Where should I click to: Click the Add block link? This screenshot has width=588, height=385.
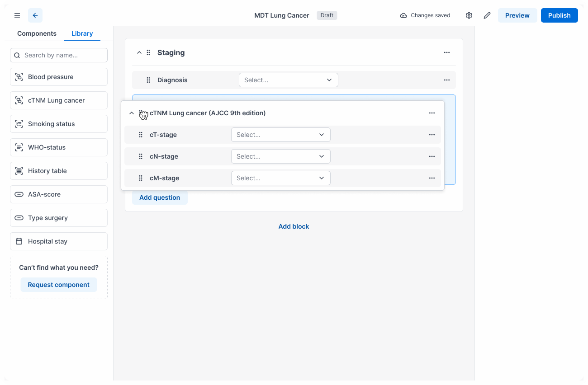click(294, 226)
